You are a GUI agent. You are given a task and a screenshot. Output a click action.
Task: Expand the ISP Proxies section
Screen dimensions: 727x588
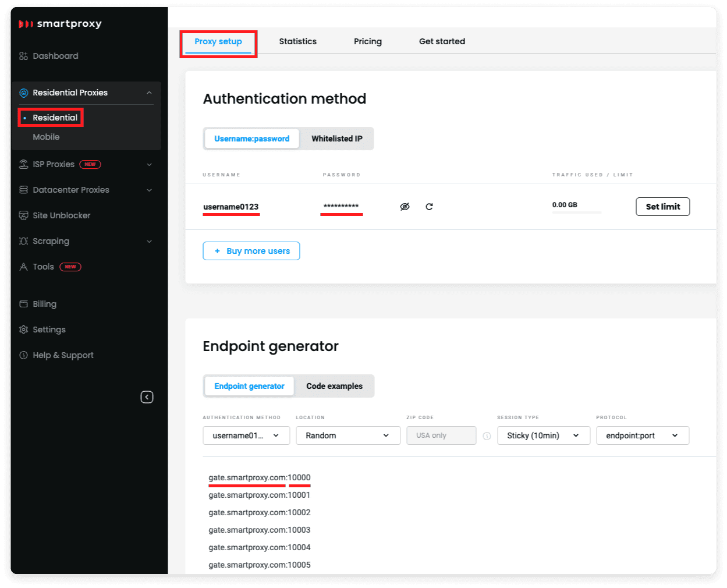point(149,164)
